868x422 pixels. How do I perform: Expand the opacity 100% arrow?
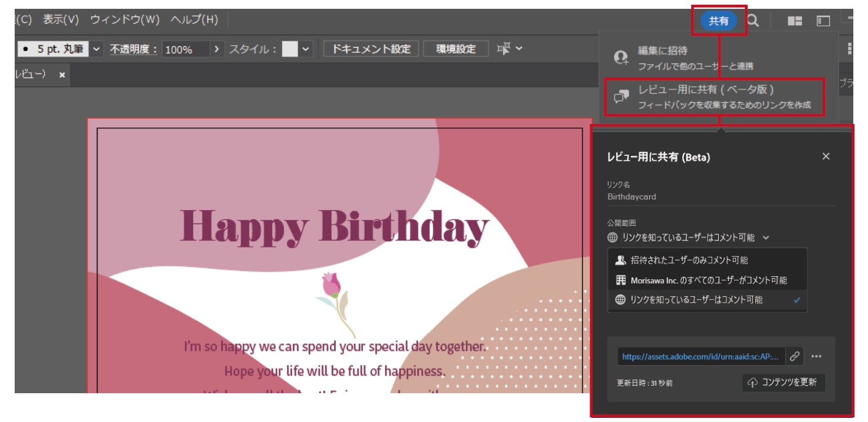pyautogui.click(x=217, y=49)
